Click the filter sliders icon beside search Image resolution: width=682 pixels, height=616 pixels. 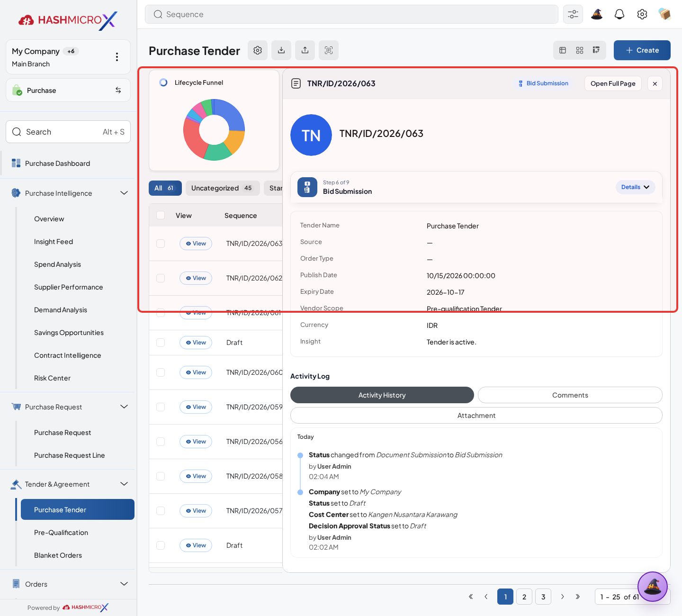pos(573,14)
